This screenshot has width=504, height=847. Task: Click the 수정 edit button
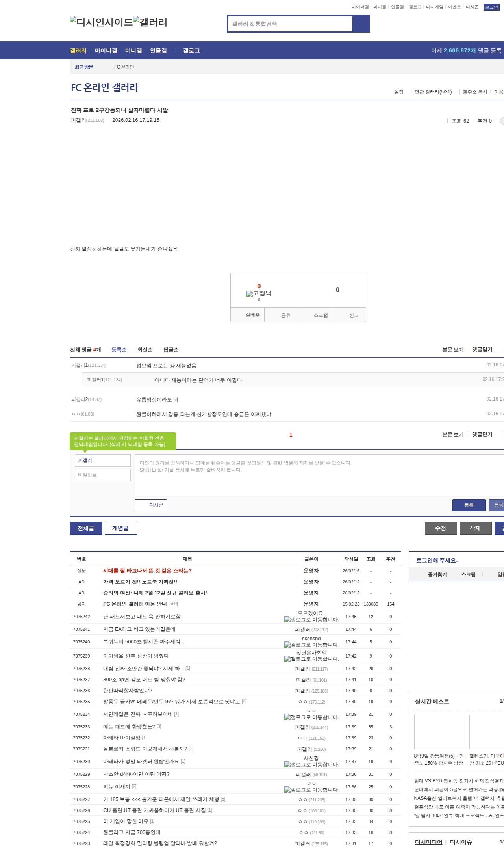[441, 528]
